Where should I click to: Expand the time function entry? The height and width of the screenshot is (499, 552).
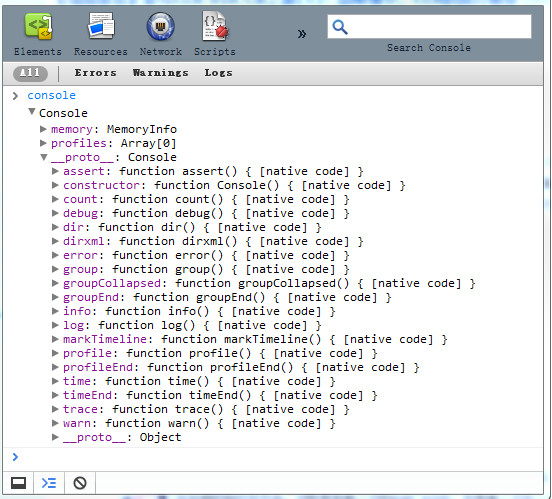[55, 381]
